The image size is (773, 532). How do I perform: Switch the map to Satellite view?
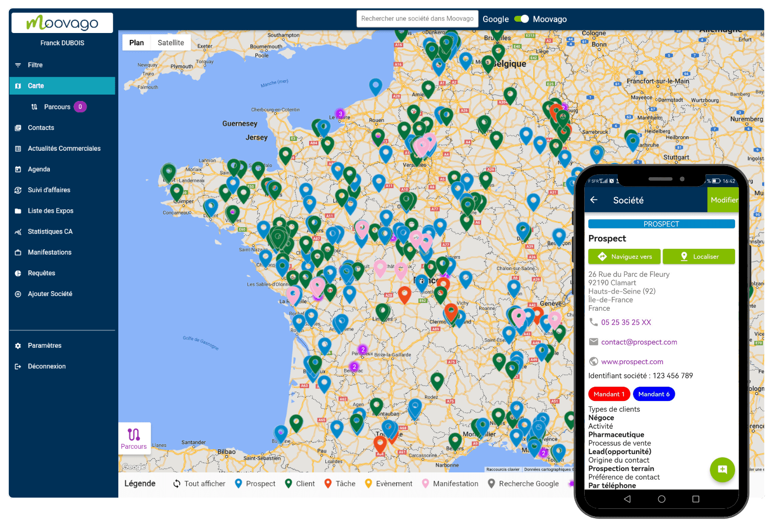tap(171, 43)
